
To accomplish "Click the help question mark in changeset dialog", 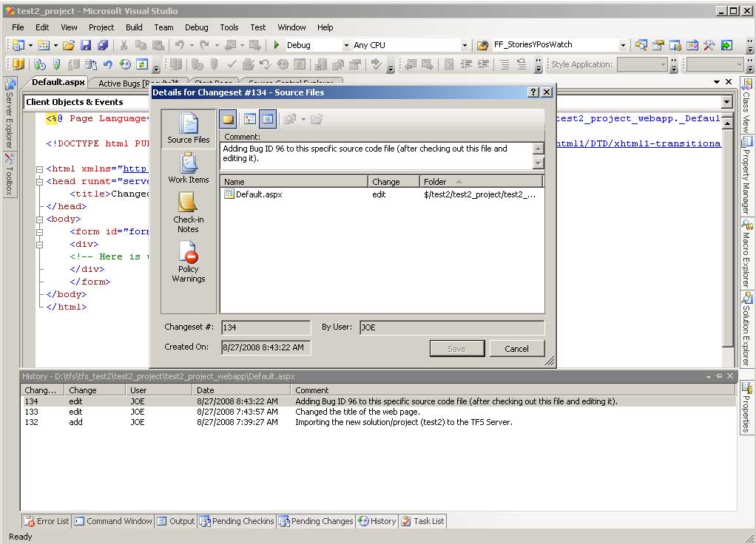I will (x=533, y=92).
